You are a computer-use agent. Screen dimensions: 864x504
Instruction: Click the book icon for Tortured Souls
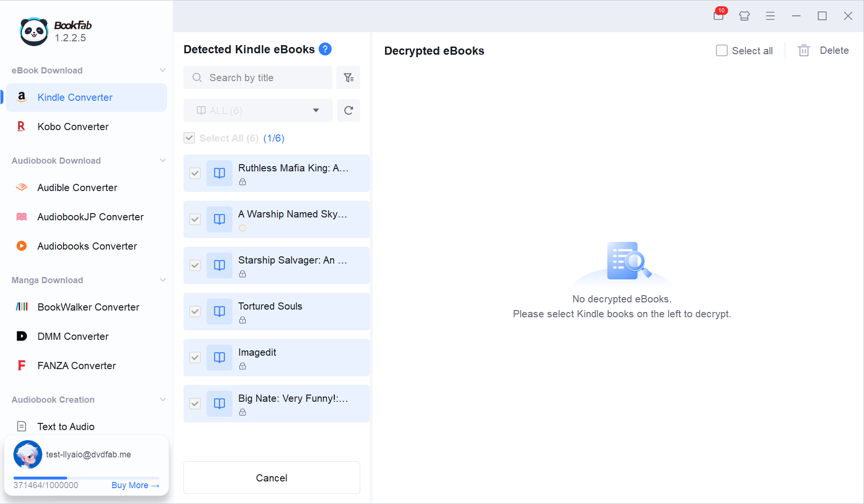point(219,312)
